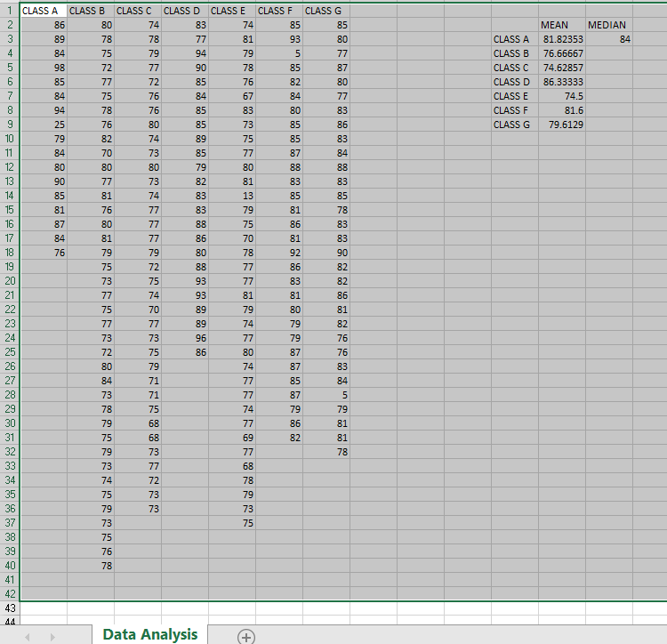Viewport: 667px width, 644px height.
Task: Select entire row 40 via row header
Action: click(x=10, y=566)
